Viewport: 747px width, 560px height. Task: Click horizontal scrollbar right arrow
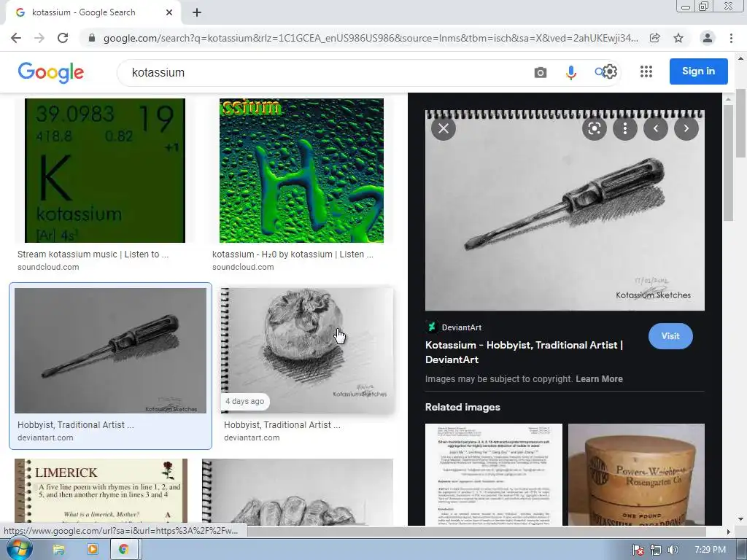click(728, 532)
